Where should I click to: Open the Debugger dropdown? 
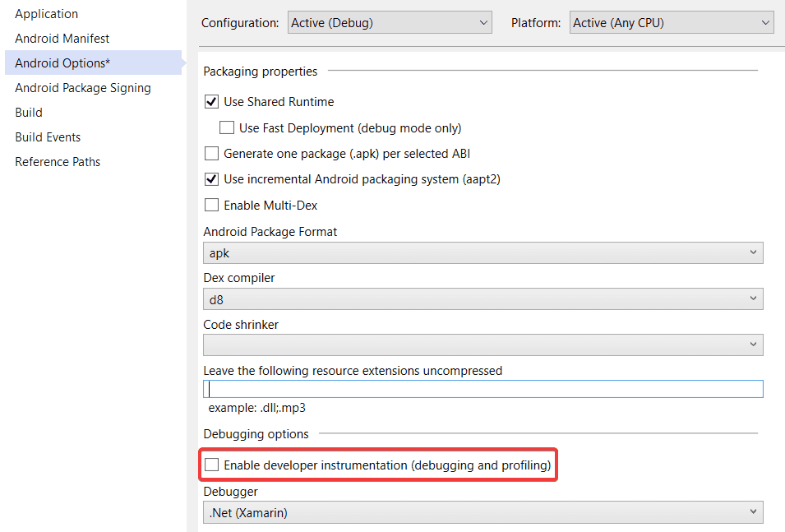click(x=483, y=513)
